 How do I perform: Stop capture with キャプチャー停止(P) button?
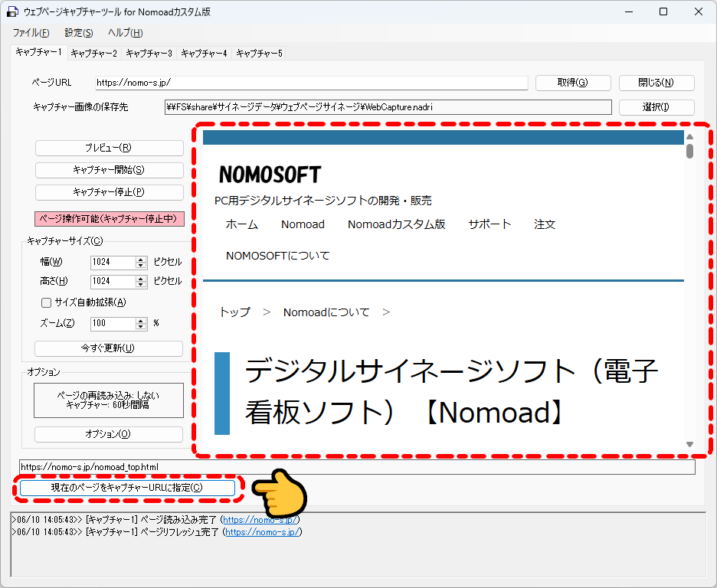[x=110, y=192]
